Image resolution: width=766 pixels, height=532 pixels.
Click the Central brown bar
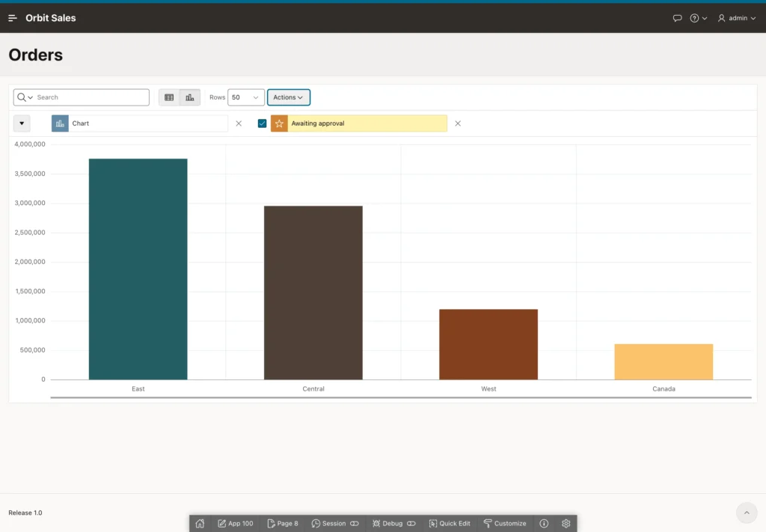tap(313, 293)
